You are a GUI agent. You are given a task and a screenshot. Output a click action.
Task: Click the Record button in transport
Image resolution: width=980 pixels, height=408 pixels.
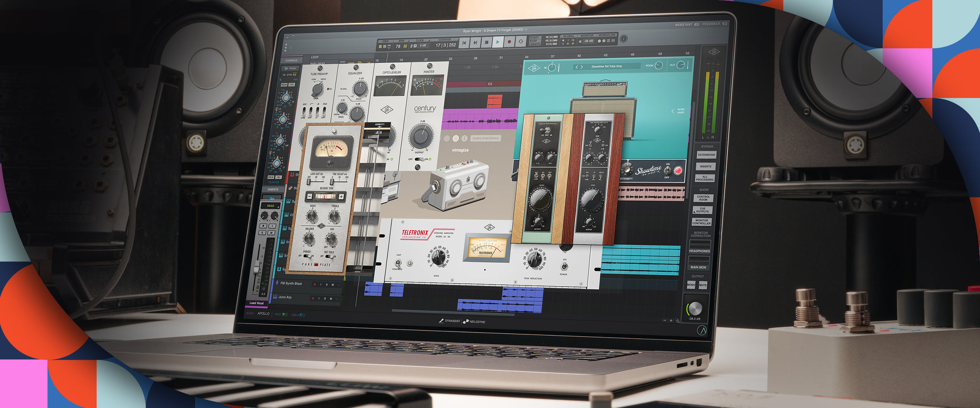509,42
